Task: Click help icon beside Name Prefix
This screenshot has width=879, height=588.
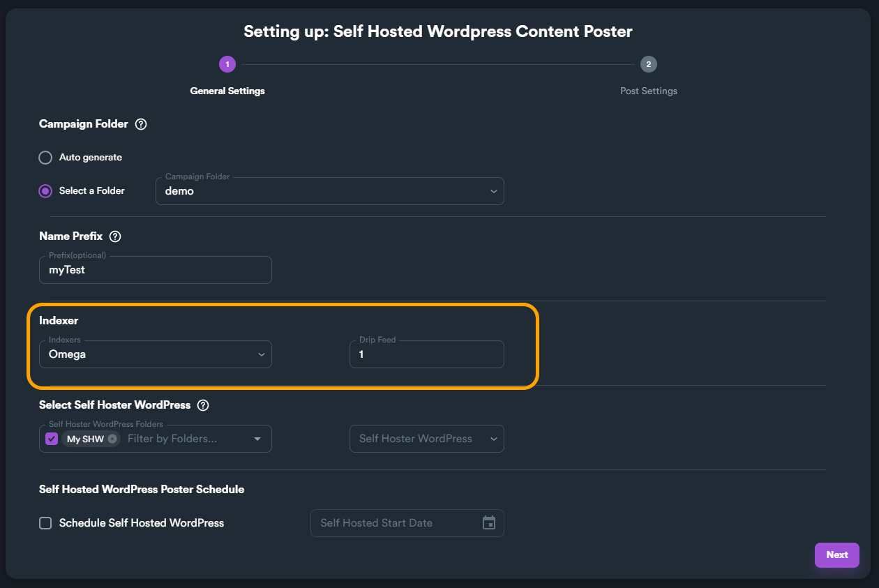Action: pyautogui.click(x=115, y=236)
